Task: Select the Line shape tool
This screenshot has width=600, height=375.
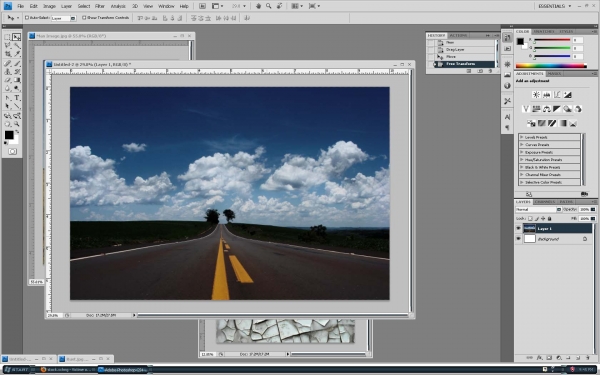Action: pyautogui.click(x=17, y=106)
